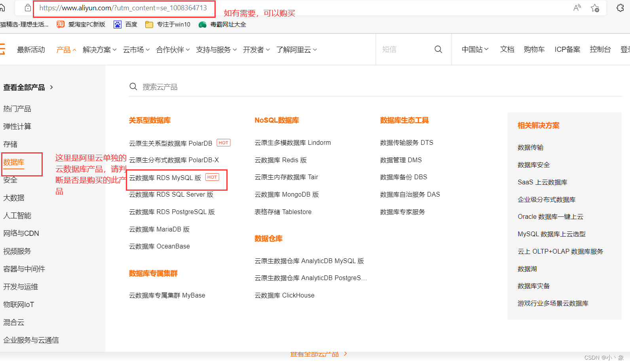Expand the 支持与服务 dropdown

click(216, 50)
